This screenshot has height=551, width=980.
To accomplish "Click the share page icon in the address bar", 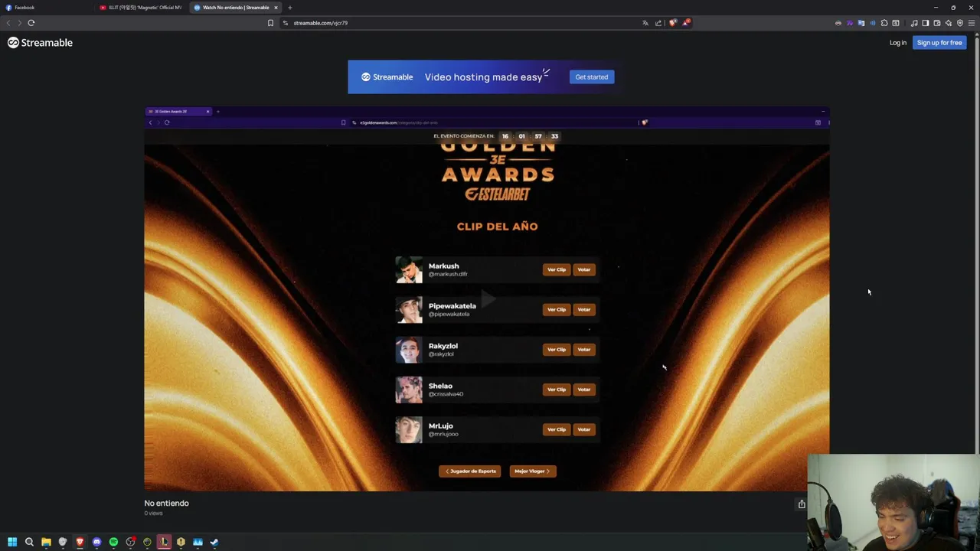I will point(658,23).
